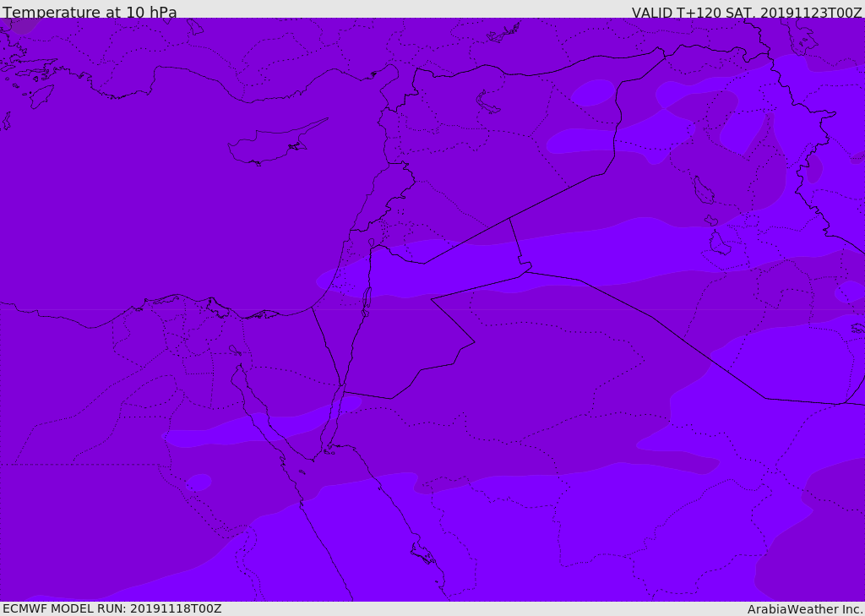This screenshot has width=865, height=616.
Task: Click the 'Temperature at 10 hPa' title text
Action: pos(90,12)
